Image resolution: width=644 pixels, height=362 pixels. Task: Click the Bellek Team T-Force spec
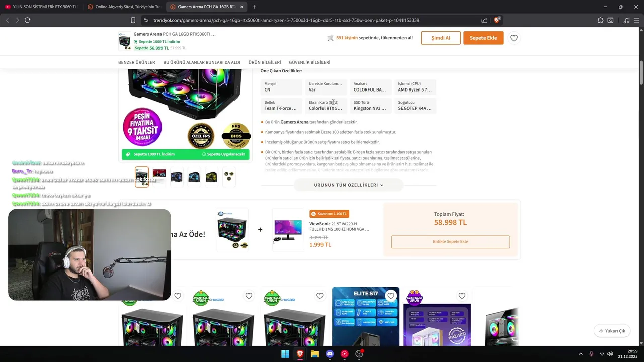click(281, 106)
